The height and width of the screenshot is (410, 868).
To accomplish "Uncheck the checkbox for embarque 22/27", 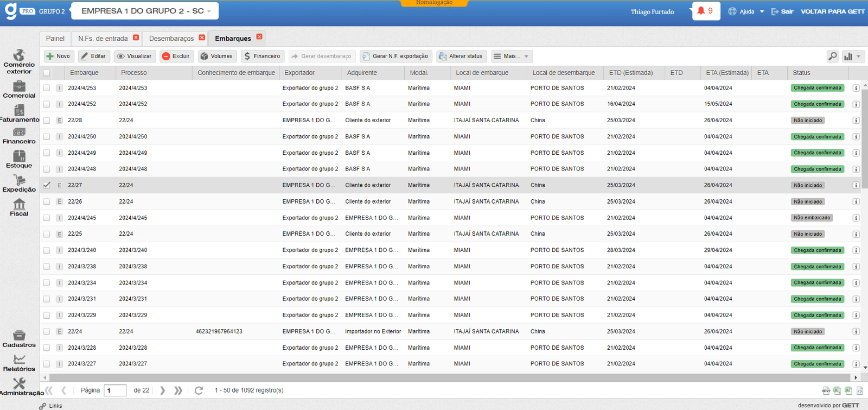I will [47, 185].
